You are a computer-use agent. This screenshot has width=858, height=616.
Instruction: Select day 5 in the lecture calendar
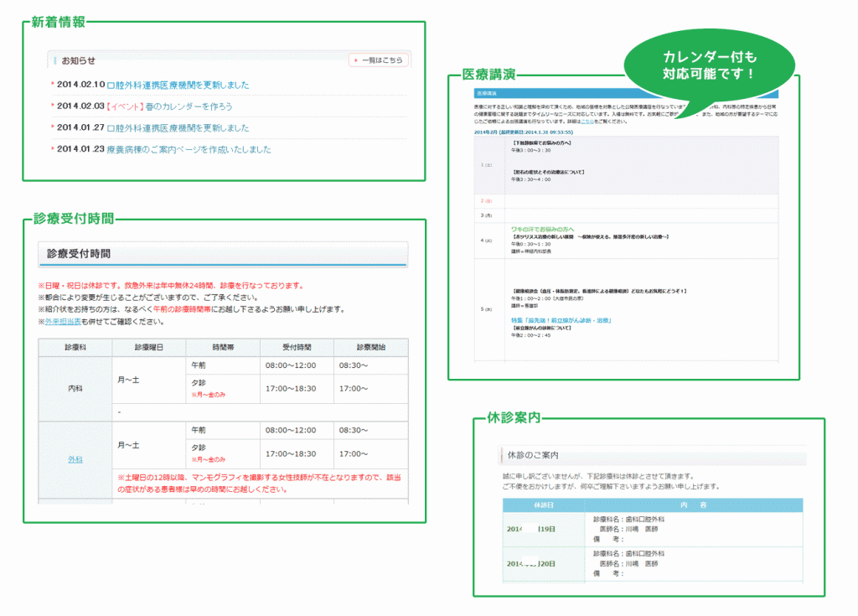click(x=486, y=309)
